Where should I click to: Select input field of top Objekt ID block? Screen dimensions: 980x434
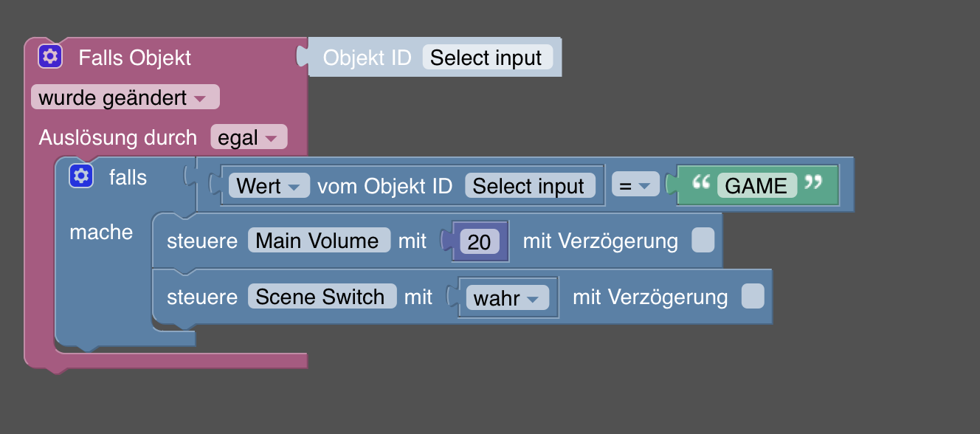(486, 58)
